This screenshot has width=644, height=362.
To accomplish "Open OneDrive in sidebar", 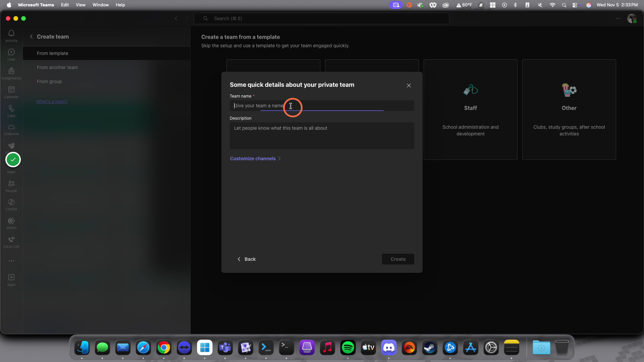I will pos(11,130).
